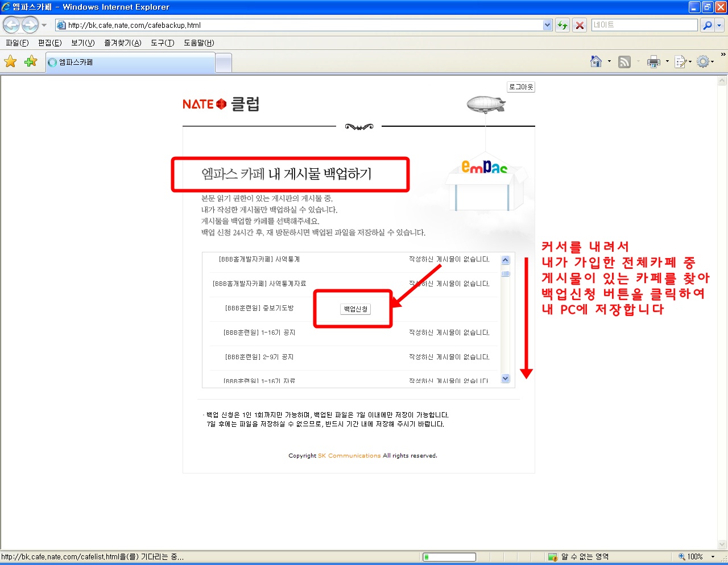Open the recent pages dropdown beside navigation arrows
The width and height of the screenshot is (728, 565).
44,25
